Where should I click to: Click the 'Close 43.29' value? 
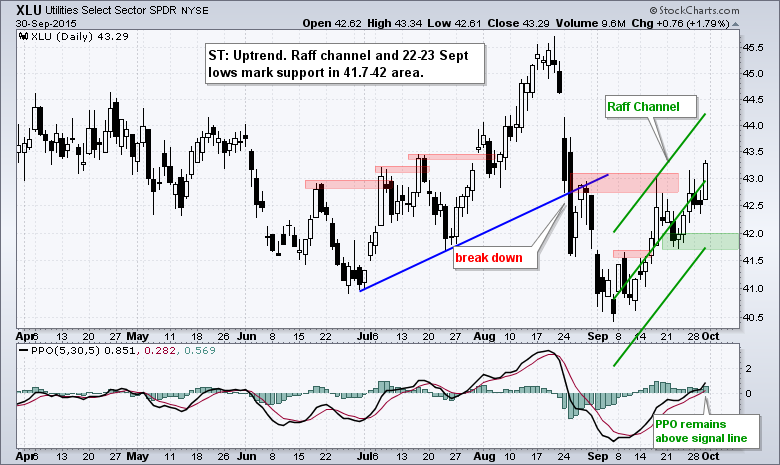[x=519, y=23]
